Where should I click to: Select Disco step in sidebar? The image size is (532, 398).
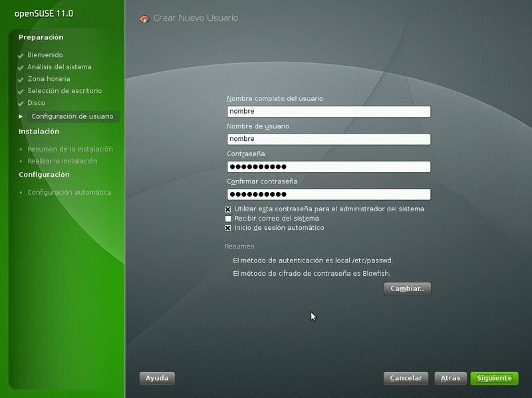click(x=37, y=103)
